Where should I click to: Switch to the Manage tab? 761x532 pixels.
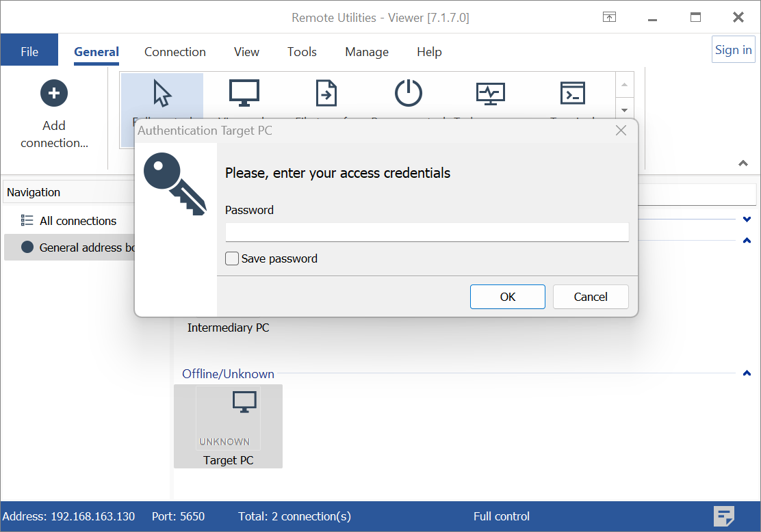(366, 52)
